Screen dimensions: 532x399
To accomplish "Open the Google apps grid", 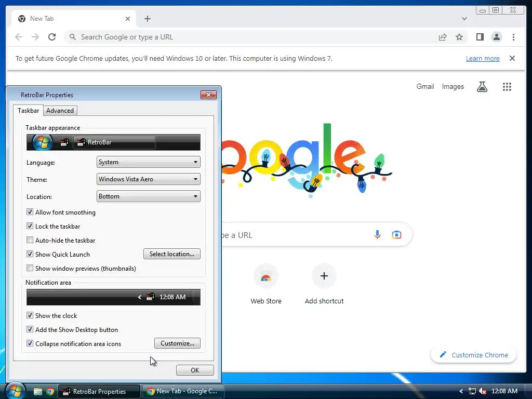I will coord(507,87).
